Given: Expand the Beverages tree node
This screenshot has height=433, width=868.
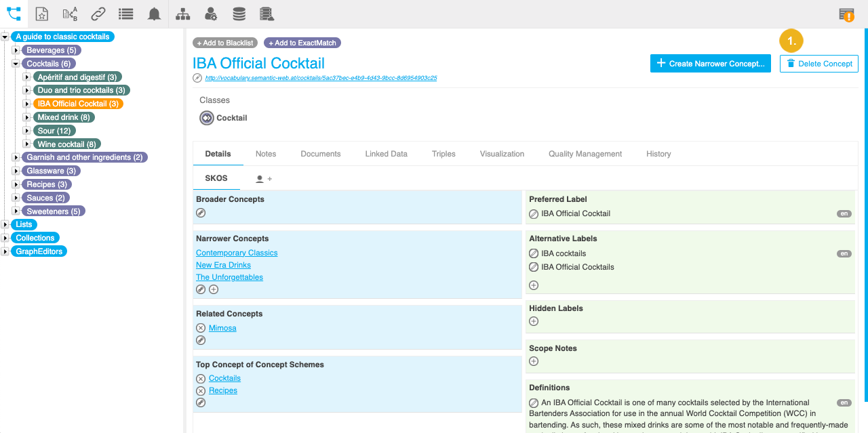Looking at the screenshot, I should click(x=16, y=50).
